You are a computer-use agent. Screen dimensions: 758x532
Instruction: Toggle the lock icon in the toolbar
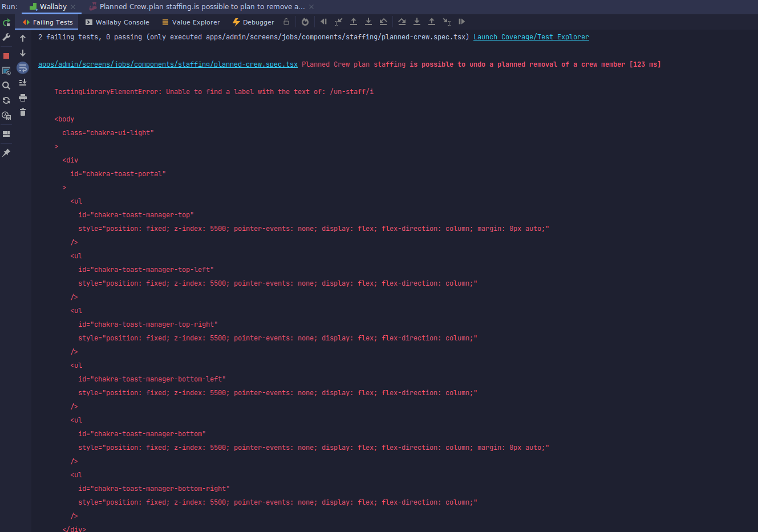pyautogui.click(x=286, y=21)
